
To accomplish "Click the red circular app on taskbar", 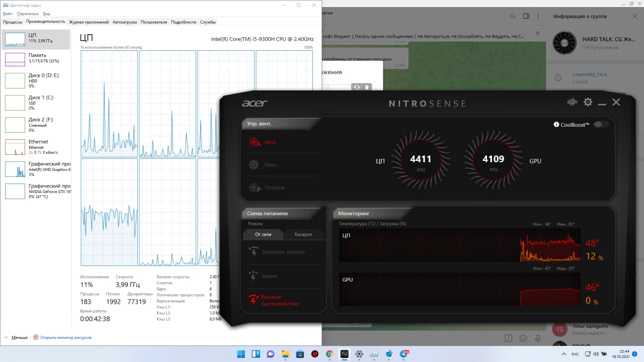I will coord(315,354).
